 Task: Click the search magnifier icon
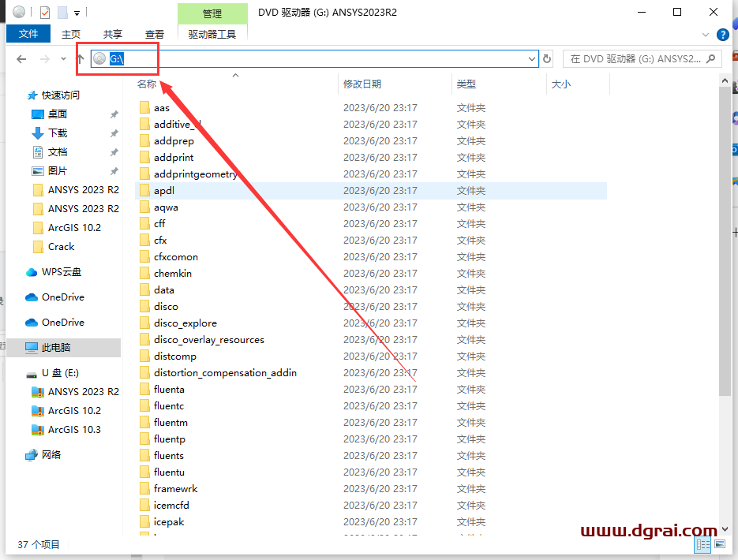click(711, 59)
